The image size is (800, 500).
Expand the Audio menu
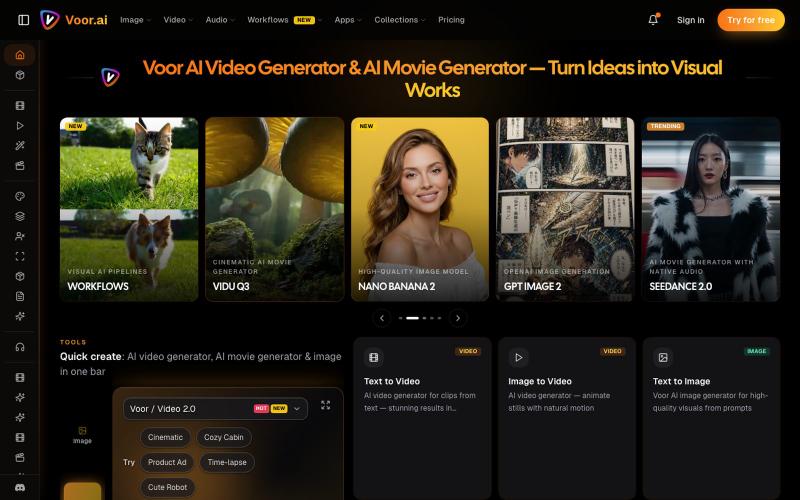[220, 20]
